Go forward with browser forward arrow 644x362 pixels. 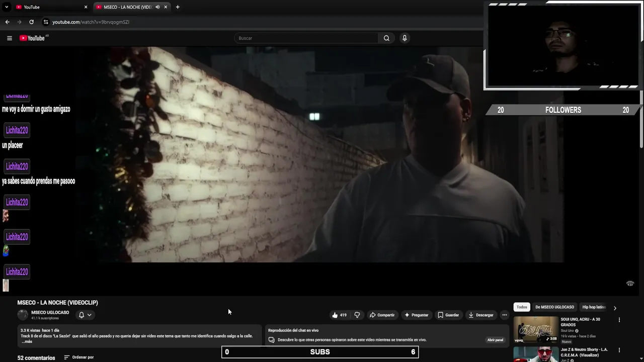19,22
